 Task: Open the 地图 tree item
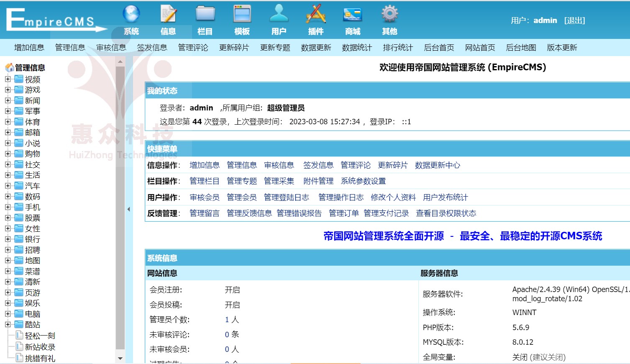32,261
